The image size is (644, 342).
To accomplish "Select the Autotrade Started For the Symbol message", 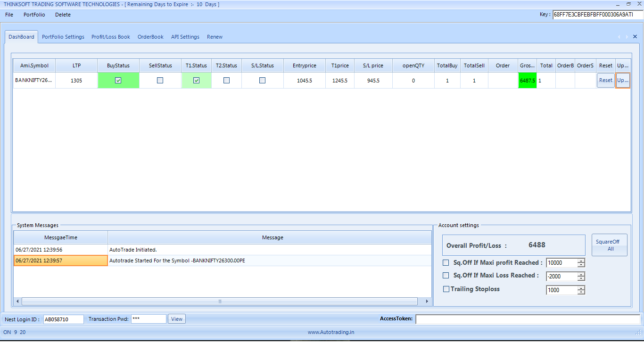I will click(x=270, y=261).
